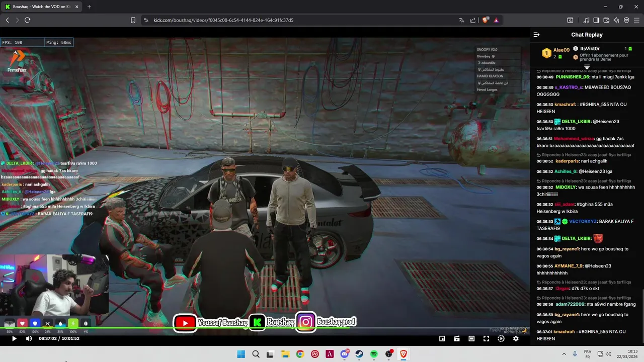The height and width of the screenshot is (362, 644).
Task: Click username Achilles_6 in chat replay
Action: point(566,171)
